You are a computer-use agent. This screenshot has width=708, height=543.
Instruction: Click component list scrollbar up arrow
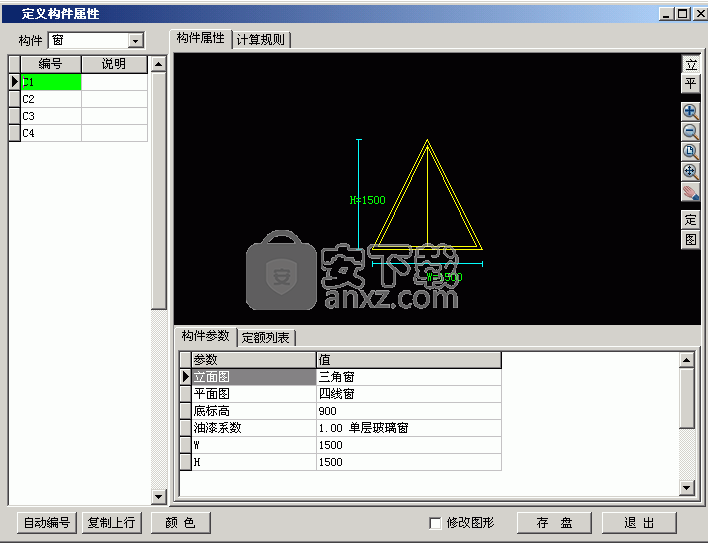(x=158, y=64)
